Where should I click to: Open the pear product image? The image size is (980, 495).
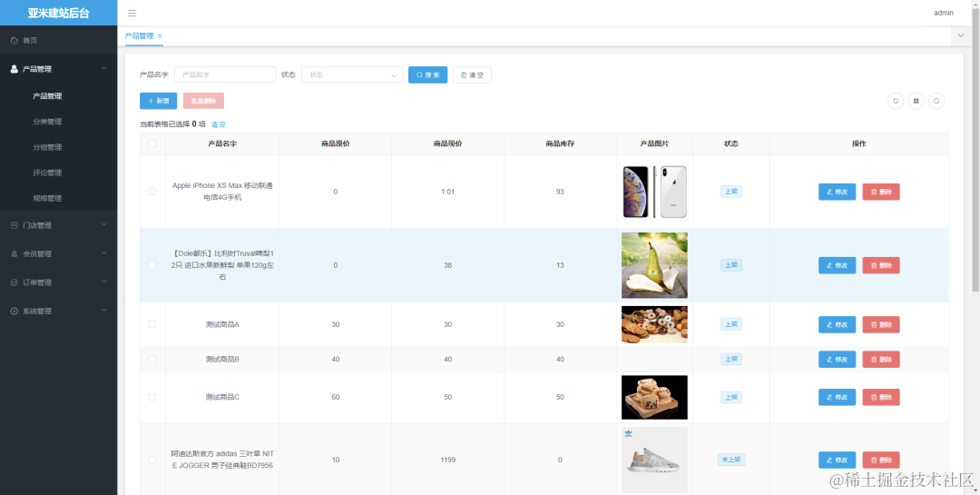tap(654, 265)
